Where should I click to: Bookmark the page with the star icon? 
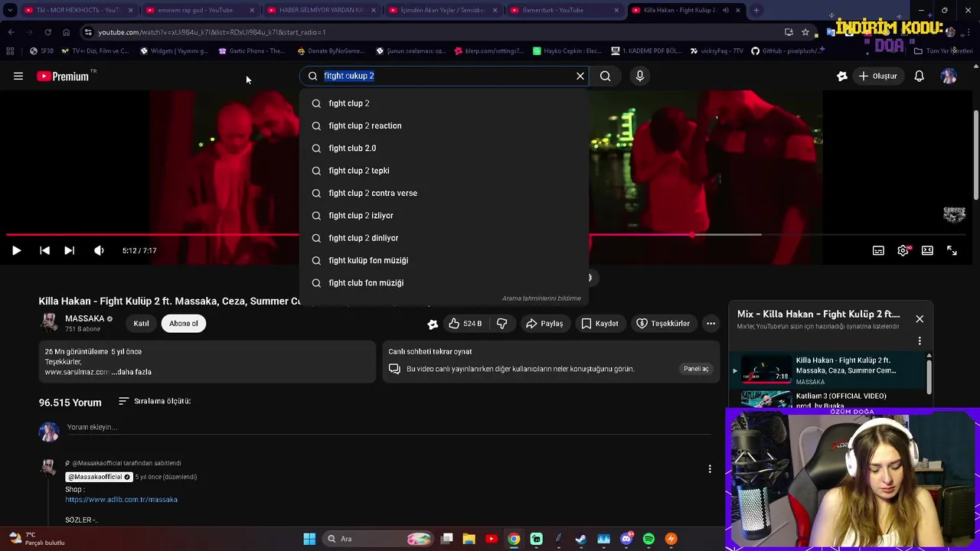tap(805, 32)
